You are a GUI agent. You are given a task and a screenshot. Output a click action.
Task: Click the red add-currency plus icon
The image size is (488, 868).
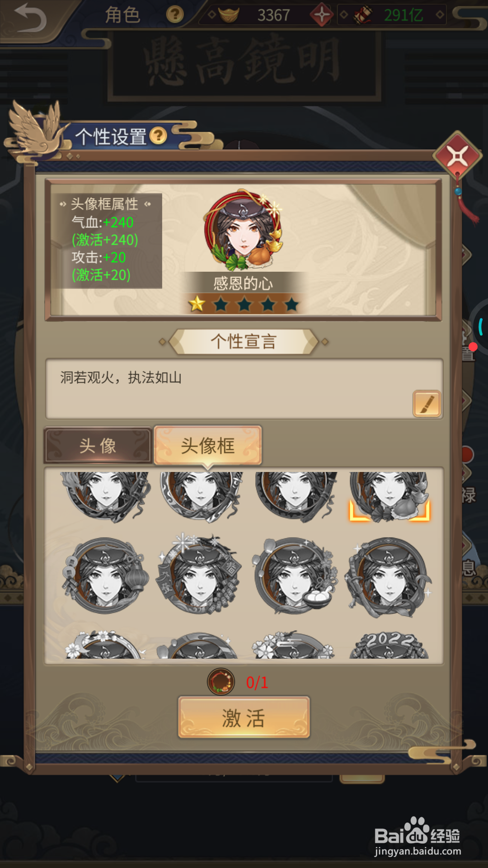coord(322,15)
